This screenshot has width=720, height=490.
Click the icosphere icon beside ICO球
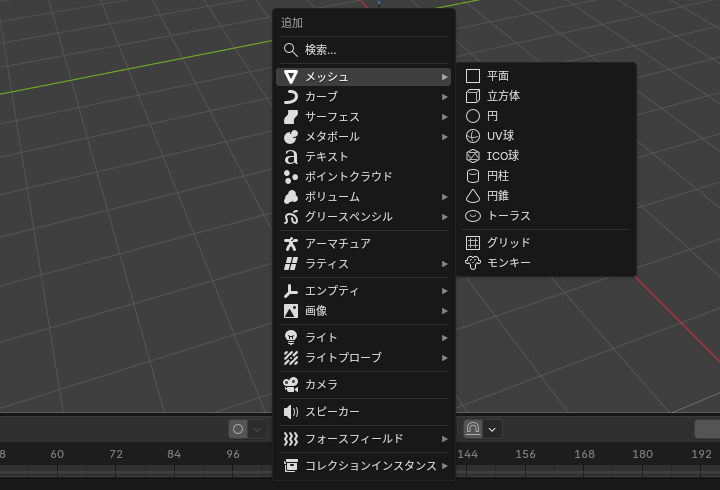click(473, 156)
